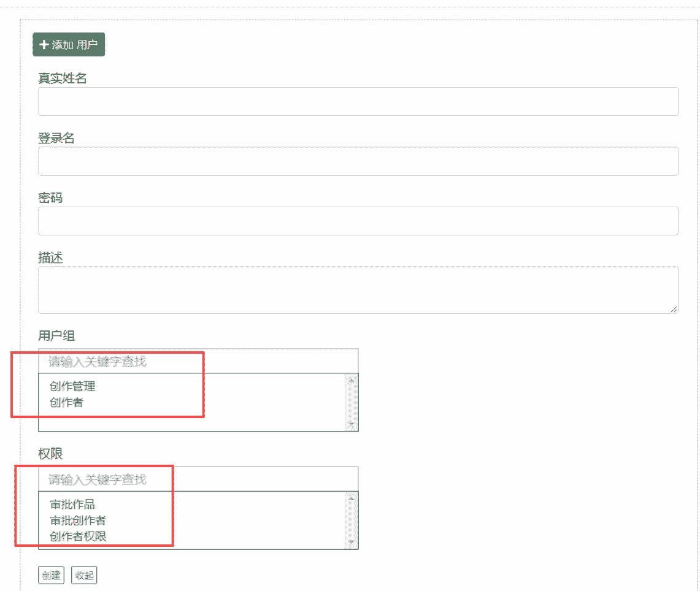
Task: Focus the 真实姓名 real name field
Action: pos(358,102)
